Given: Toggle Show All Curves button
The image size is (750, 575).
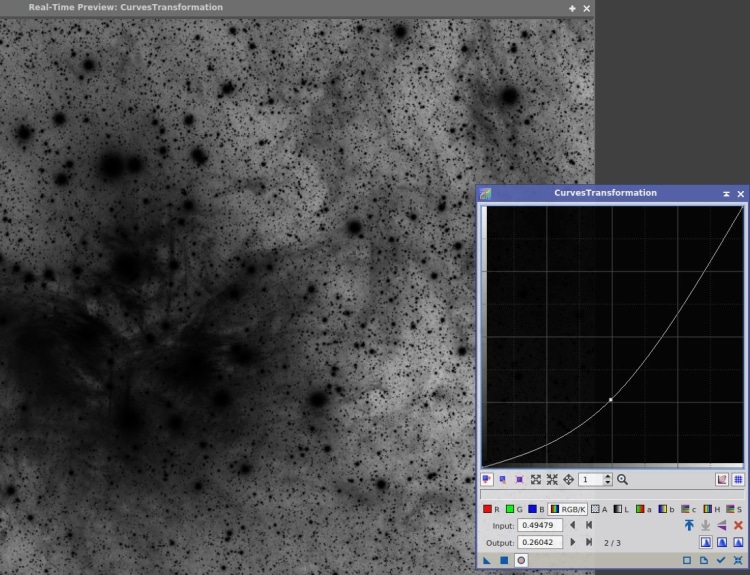Looking at the screenshot, I should click(x=722, y=479).
